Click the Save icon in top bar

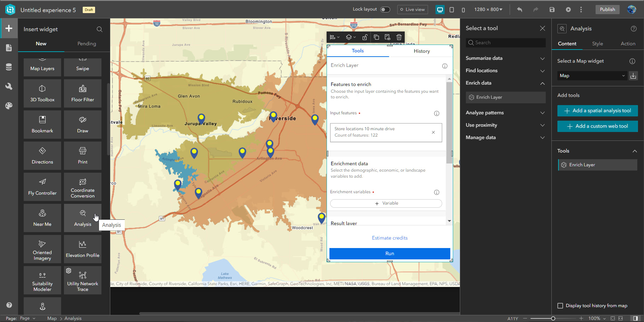pos(552,10)
